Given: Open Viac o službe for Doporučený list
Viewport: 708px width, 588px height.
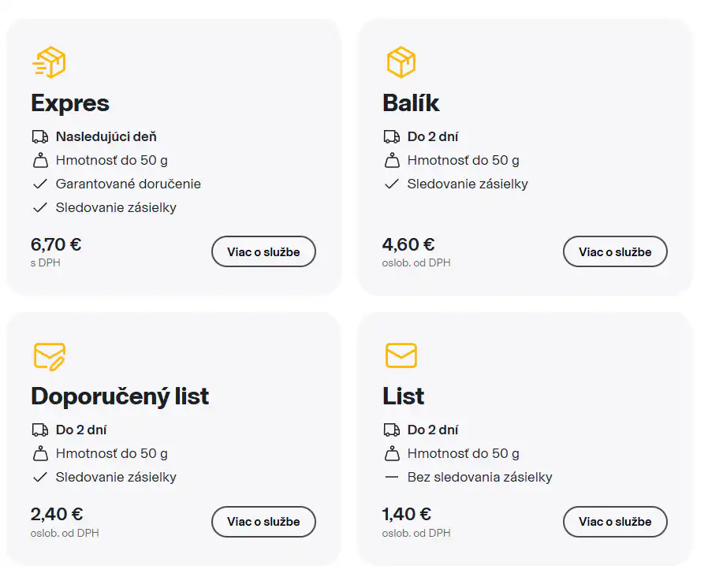Looking at the screenshot, I should (263, 522).
